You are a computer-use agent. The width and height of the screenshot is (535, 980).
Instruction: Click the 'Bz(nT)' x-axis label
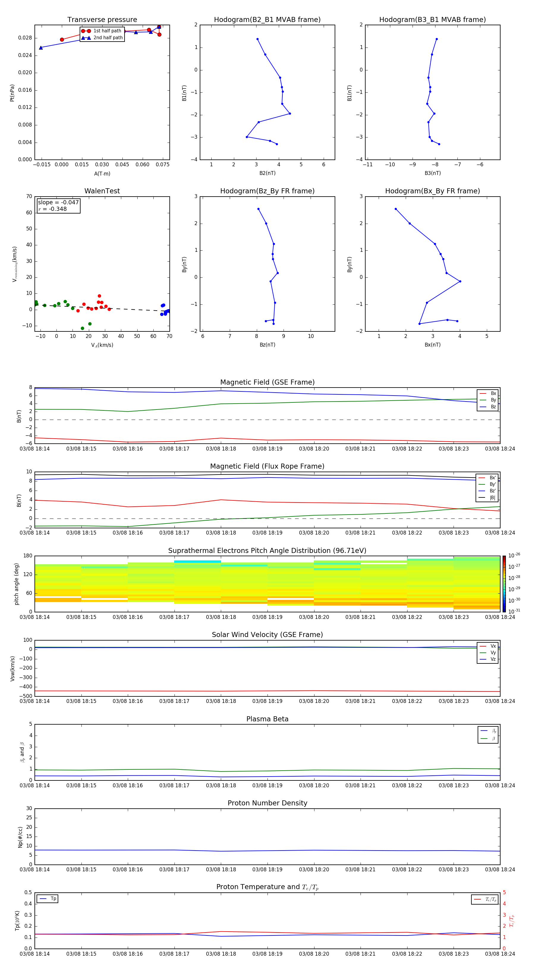pyautogui.click(x=267, y=345)
